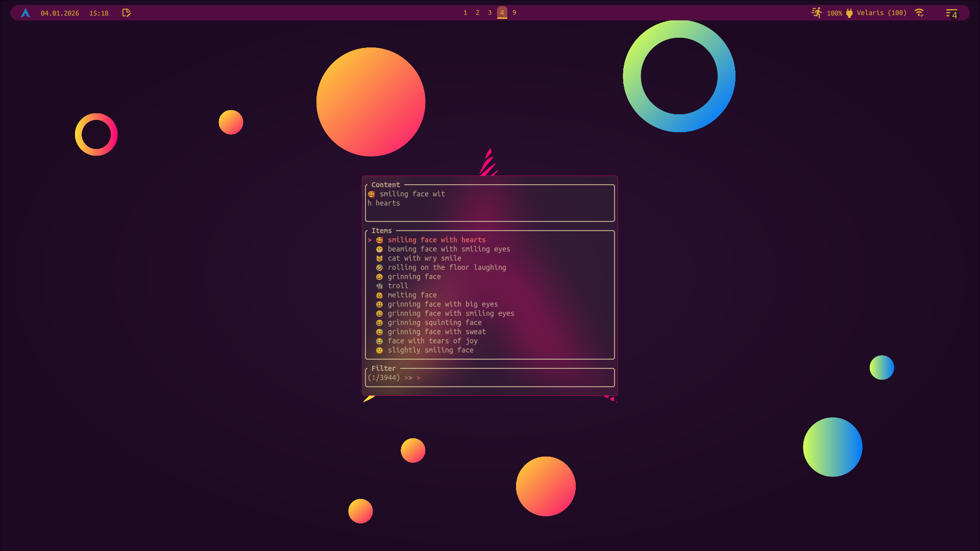Pick 'rolling on the floor laughing' entry
Viewport: 980px width, 551px height.
[447, 268]
